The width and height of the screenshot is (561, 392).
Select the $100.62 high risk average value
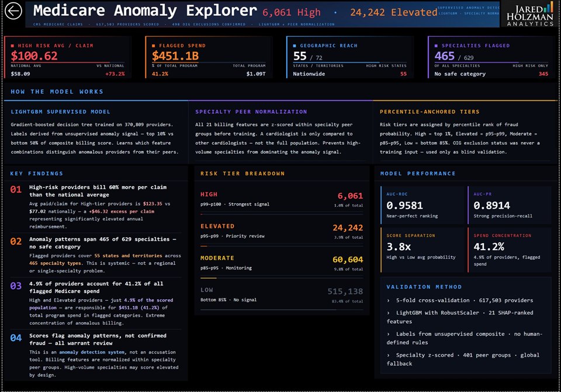[34, 56]
